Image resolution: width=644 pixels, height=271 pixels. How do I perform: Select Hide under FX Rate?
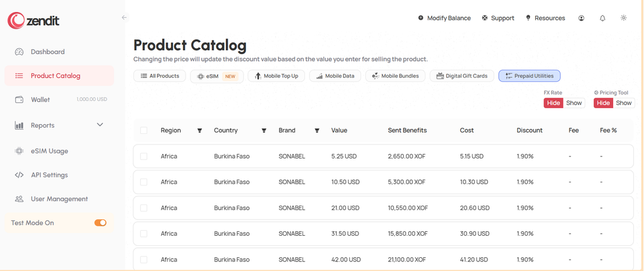point(553,103)
